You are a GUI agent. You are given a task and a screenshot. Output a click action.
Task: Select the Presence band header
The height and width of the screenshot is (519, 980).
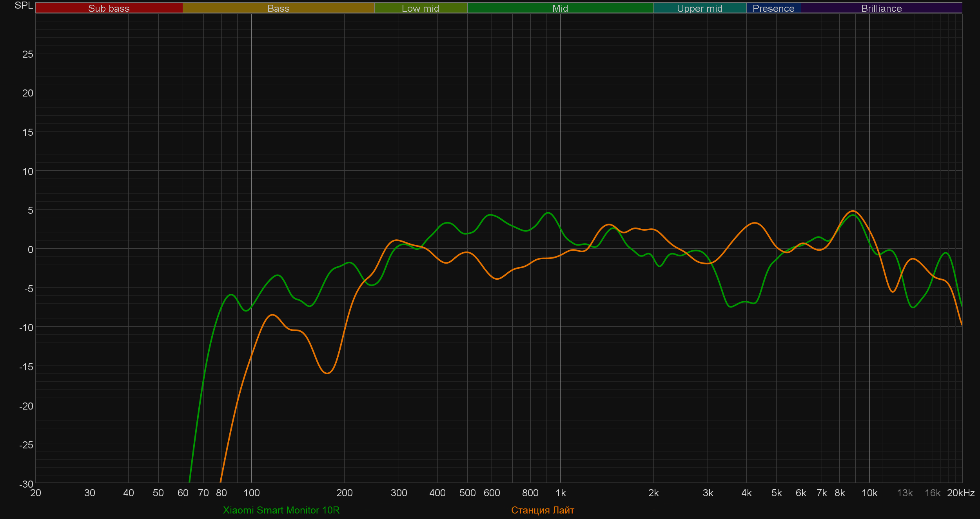(773, 8)
